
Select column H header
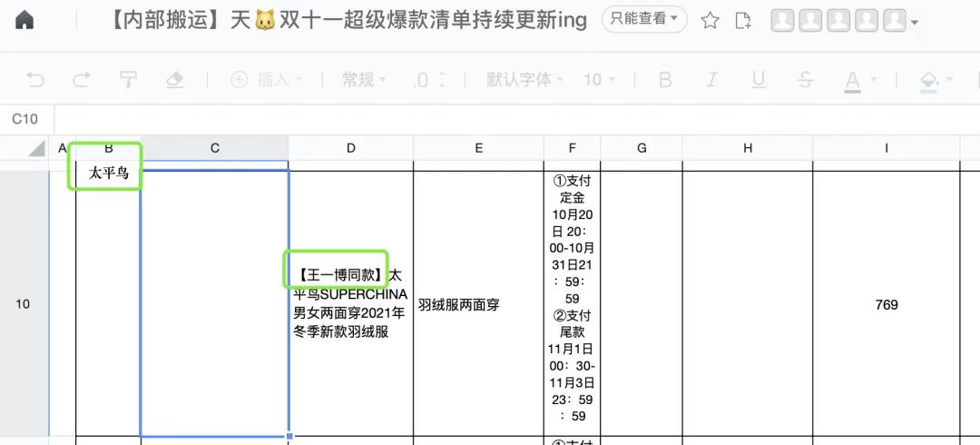tap(748, 148)
